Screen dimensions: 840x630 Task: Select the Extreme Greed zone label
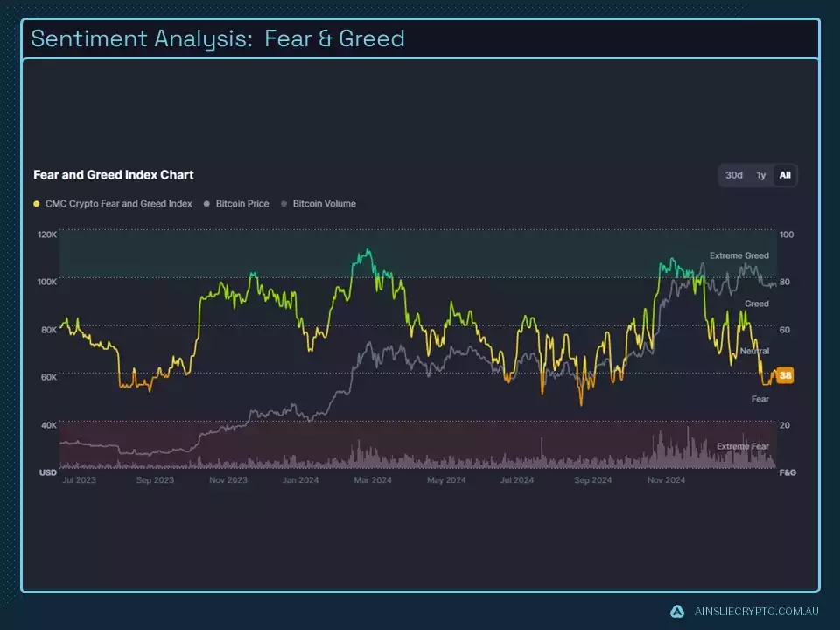point(738,255)
